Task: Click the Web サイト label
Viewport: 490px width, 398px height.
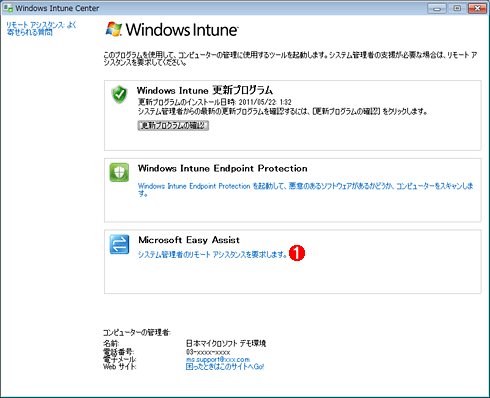Action: pos(120,367)
